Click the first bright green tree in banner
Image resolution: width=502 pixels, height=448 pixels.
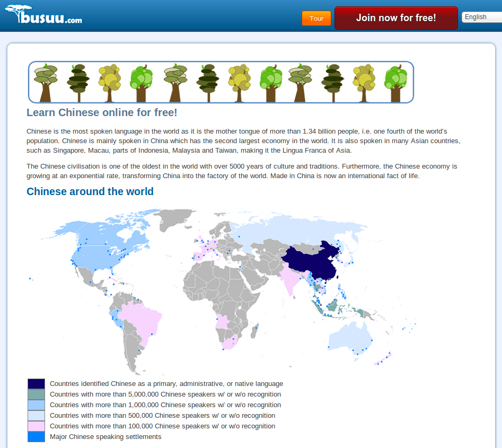pos(141,83)
